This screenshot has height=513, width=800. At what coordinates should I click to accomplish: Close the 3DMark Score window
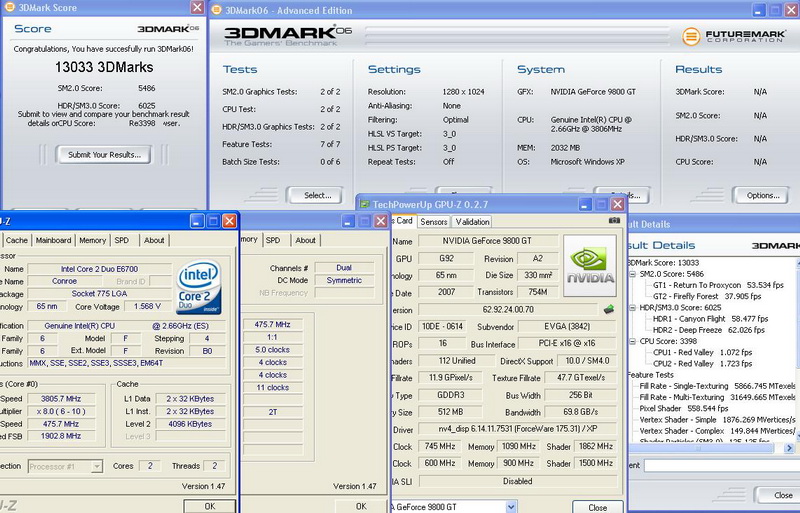[x=197, y=7]
